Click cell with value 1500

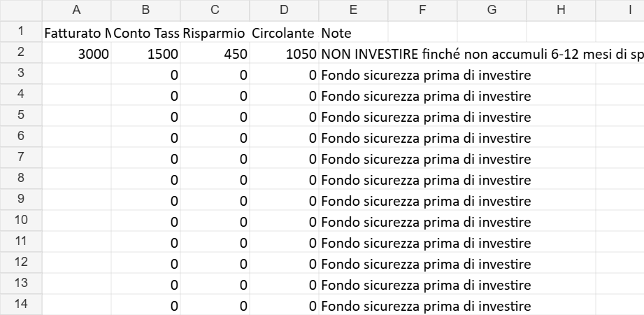coord(145,54)
